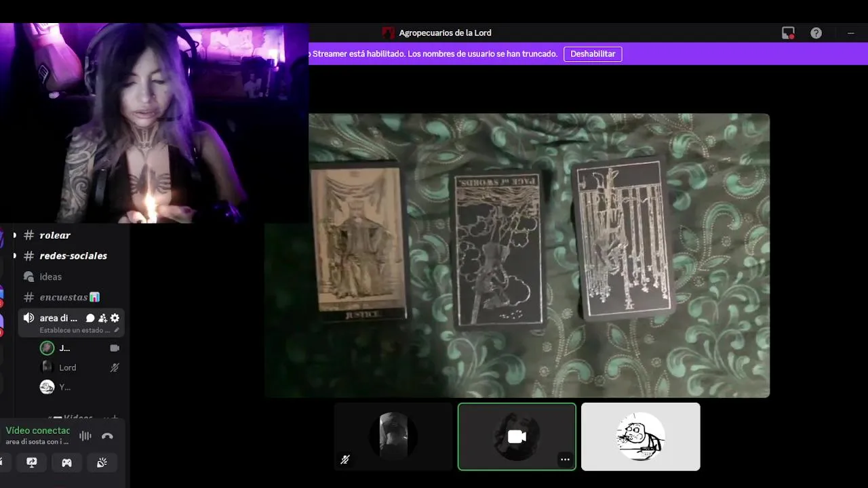
Task: Click the streamer webcam overlay
Action: click(x=154, y=123)
